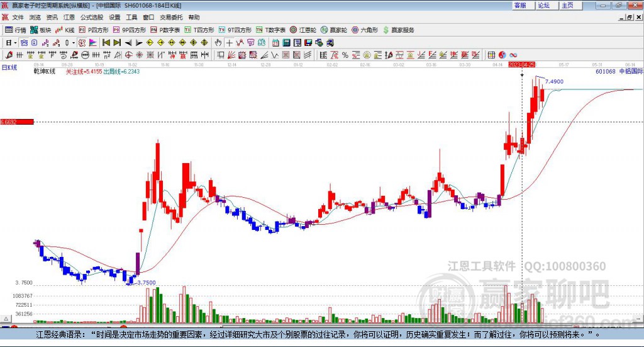
Task: Click the 2023-04-25 date marker
Action: [x=521, y=65]
